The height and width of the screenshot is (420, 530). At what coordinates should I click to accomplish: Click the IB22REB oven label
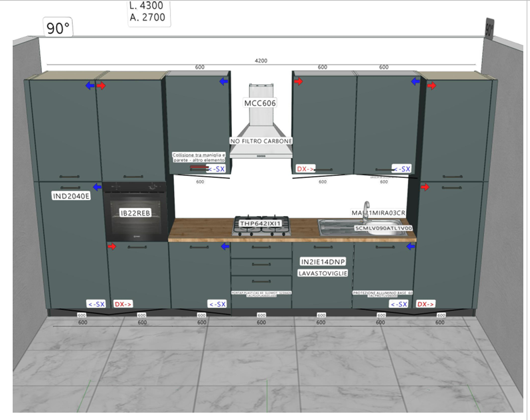tap(135, 213)
